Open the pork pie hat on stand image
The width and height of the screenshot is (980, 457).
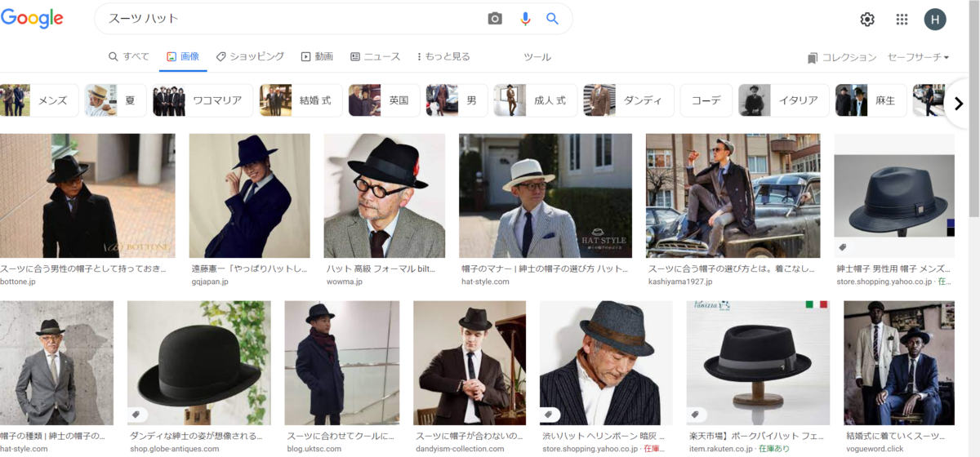pos(758,363)
